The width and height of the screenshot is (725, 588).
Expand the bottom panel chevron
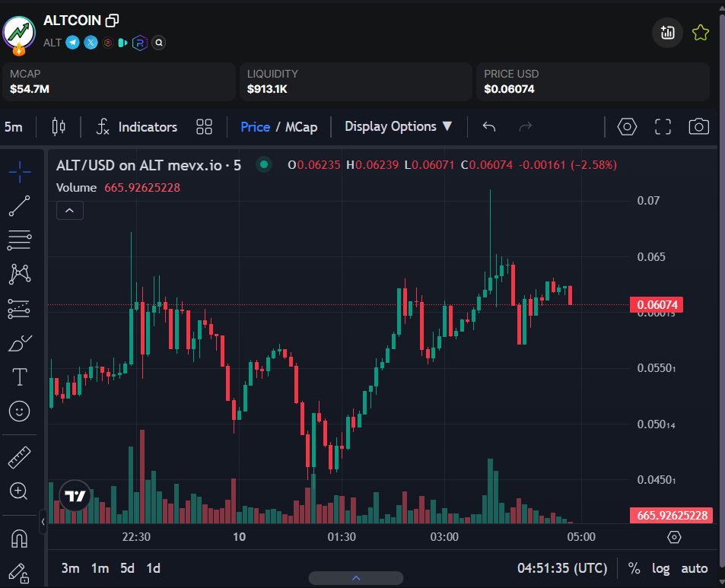click(x=356, y=578)
